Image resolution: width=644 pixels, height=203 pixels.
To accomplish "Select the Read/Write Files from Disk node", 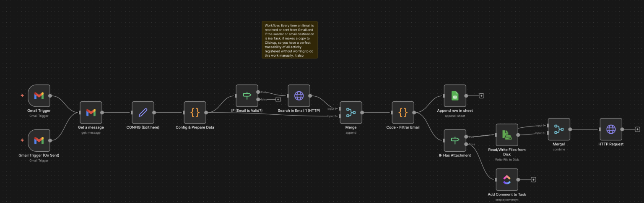I will tap(507, 134).
